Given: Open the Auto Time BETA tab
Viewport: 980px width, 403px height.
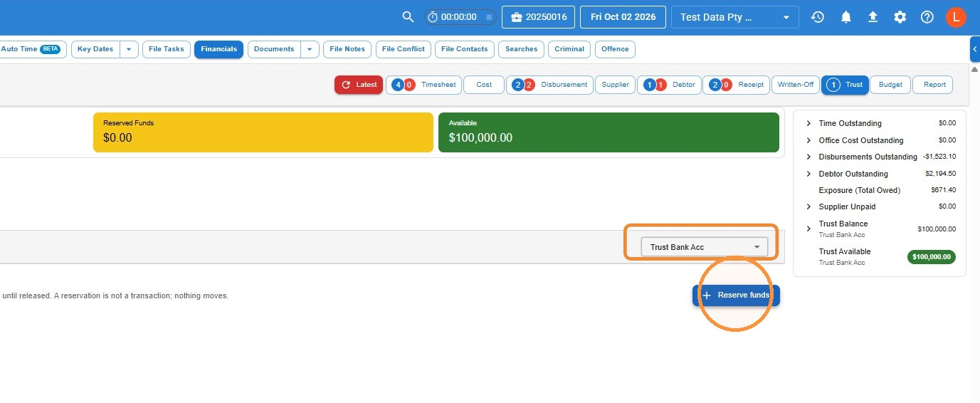Looking at the screenshot, I should click(x=31, y=49).
